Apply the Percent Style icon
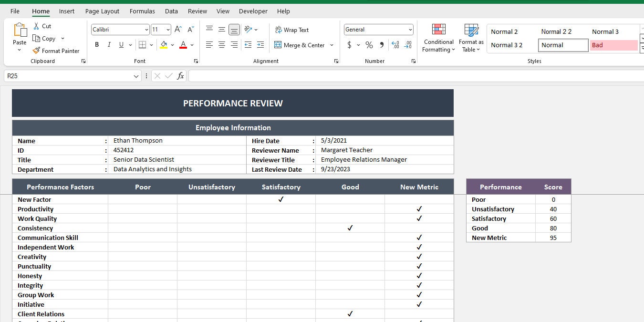This screenshot has width=644, height=322. [x=369, y=45]
